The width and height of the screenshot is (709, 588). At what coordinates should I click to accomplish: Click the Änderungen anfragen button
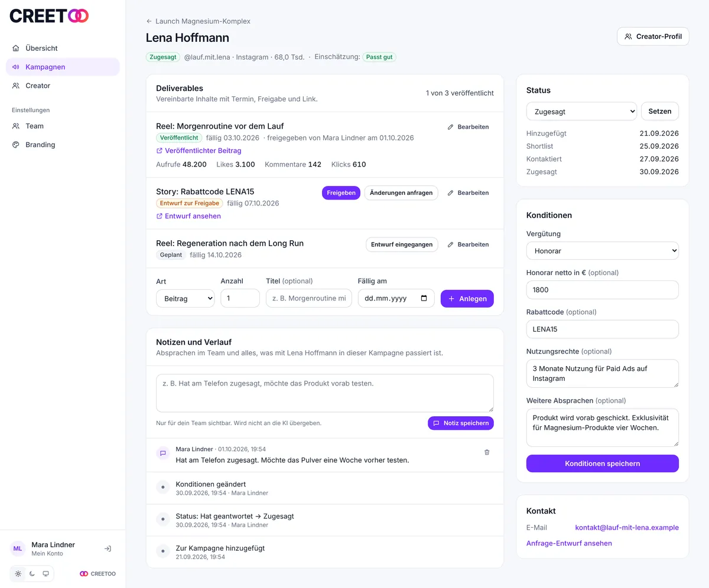[x=401, y=193]
